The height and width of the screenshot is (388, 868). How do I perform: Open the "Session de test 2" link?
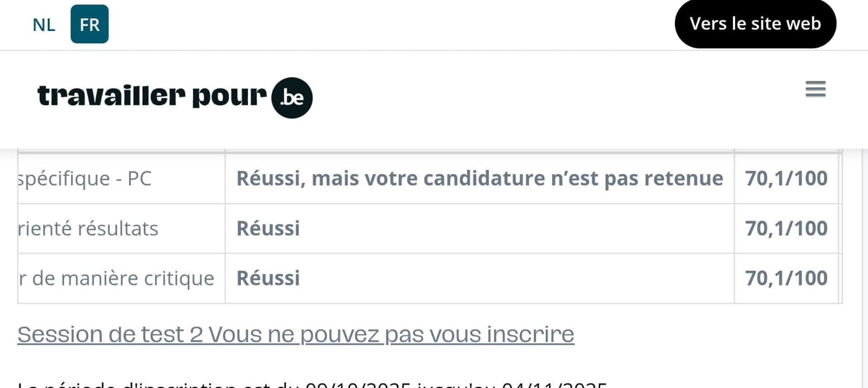coord(296,335)
